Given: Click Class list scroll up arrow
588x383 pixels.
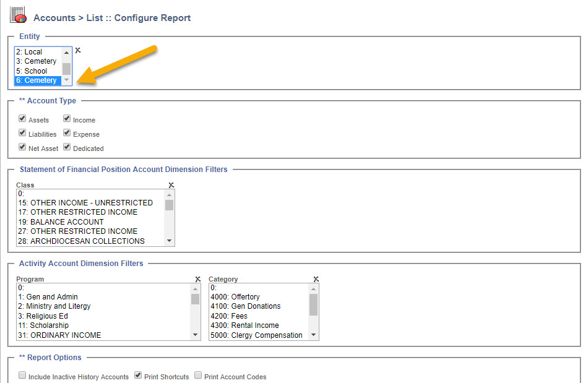Looking at the screenshot, I should coord(169,195).
